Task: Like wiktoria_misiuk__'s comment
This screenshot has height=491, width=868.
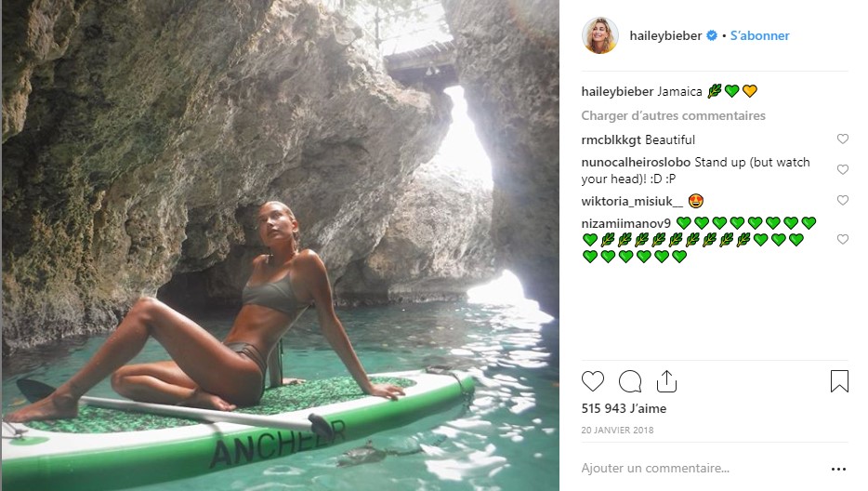Action: tap(843, 200)
